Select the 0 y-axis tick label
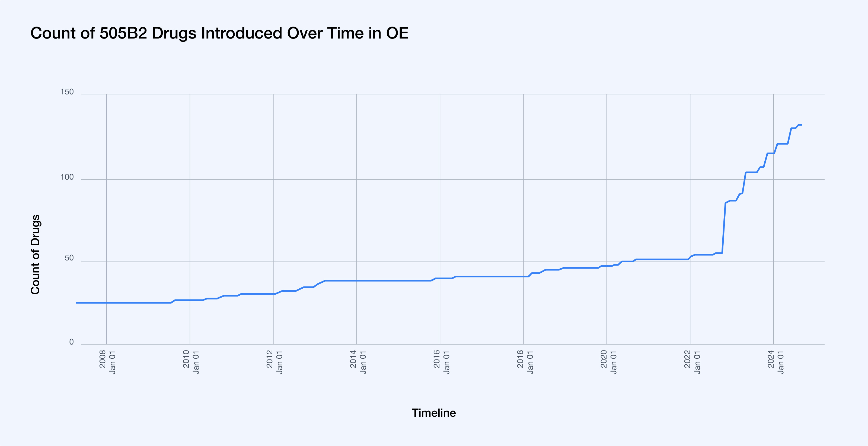Screen dimensions: 868x446 (x=71, y=342)
